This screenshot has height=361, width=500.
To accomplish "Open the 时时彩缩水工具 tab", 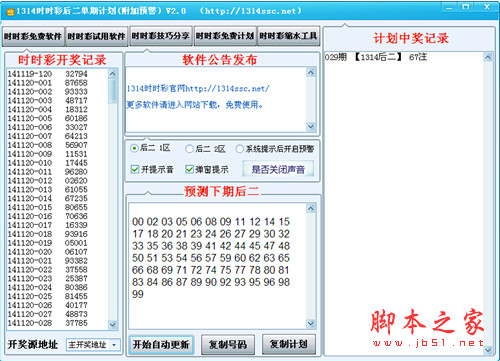I will tap(289, 36).
